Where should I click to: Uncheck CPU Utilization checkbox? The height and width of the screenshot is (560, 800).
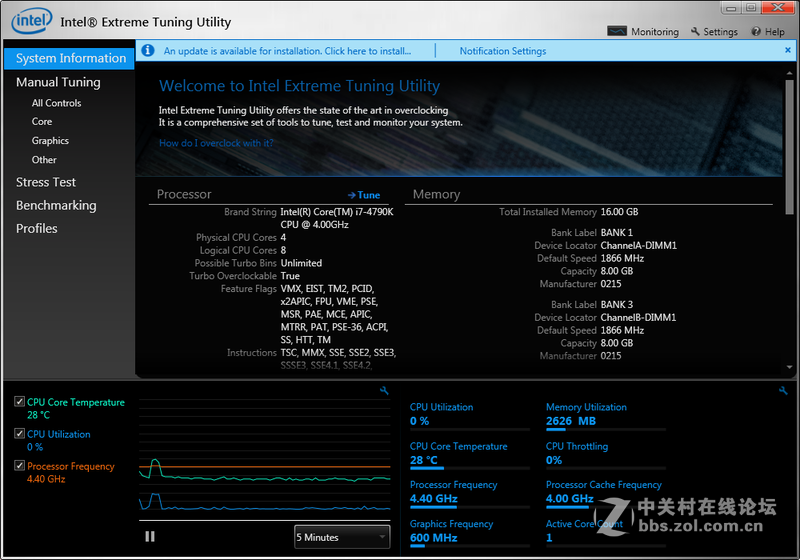click(19, 434)
